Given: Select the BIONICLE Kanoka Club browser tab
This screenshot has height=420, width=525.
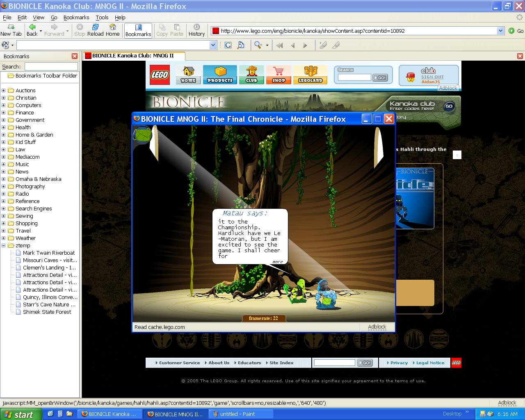Looking at the screenshot, I should coord(134,56).
